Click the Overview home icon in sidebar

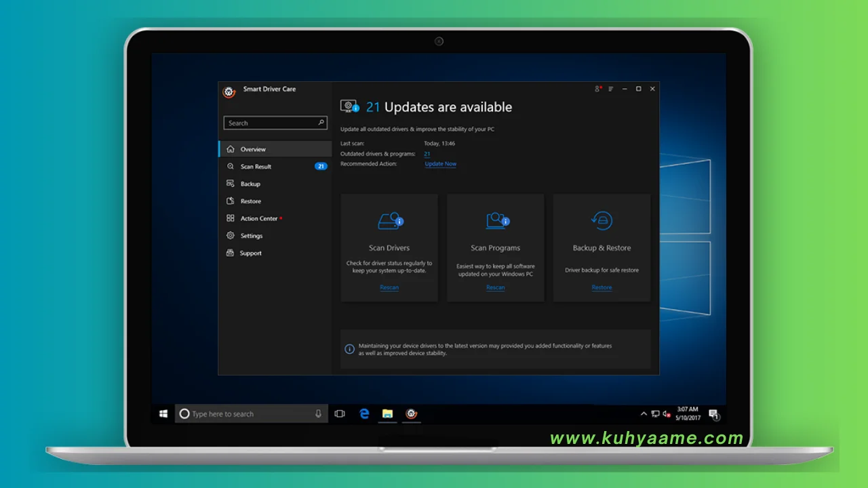(231, 149)
